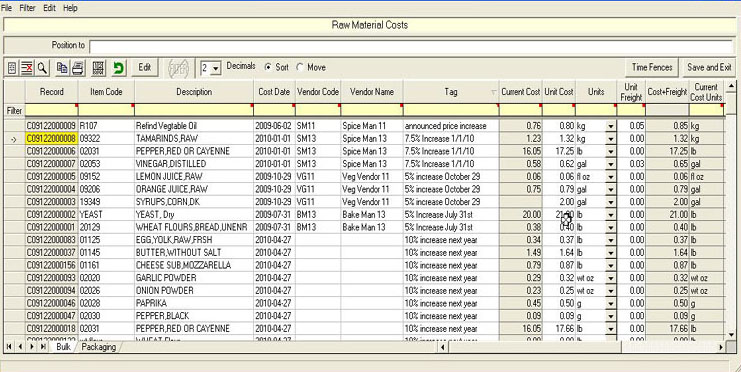Click the grid layout toolbar icon
Viewport: 741px width, 372px height.
[x=98, y=68]
